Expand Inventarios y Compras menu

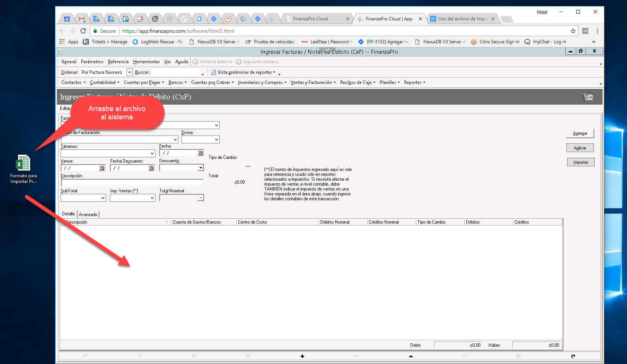click(262, 82)
